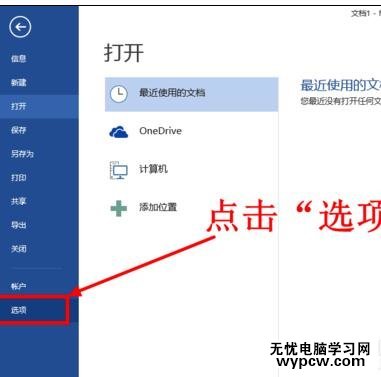
Task: Click the Computer monitor icon
Action: click(119, 170)
